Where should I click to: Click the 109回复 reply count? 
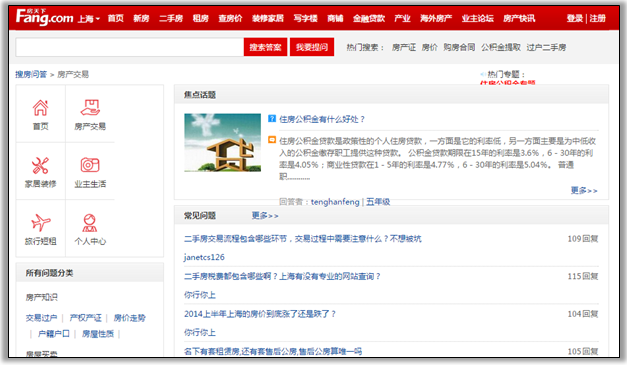point(583,239)
